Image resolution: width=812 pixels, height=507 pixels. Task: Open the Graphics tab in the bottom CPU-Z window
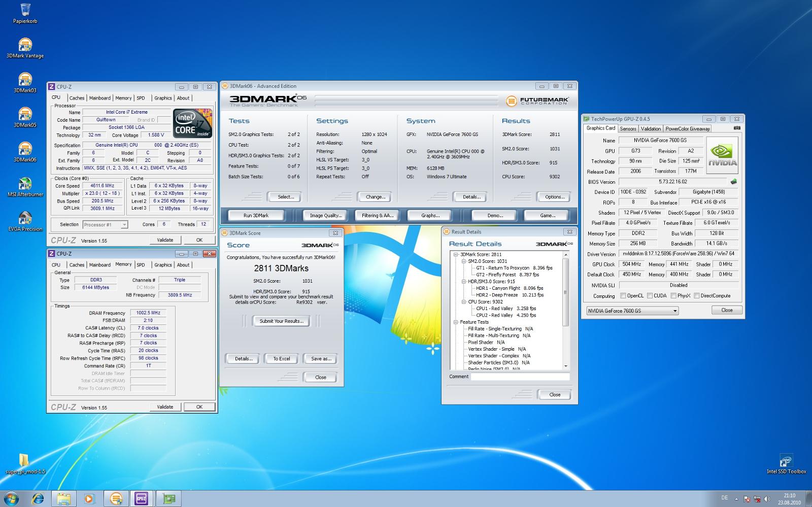[x=163, y=264]
